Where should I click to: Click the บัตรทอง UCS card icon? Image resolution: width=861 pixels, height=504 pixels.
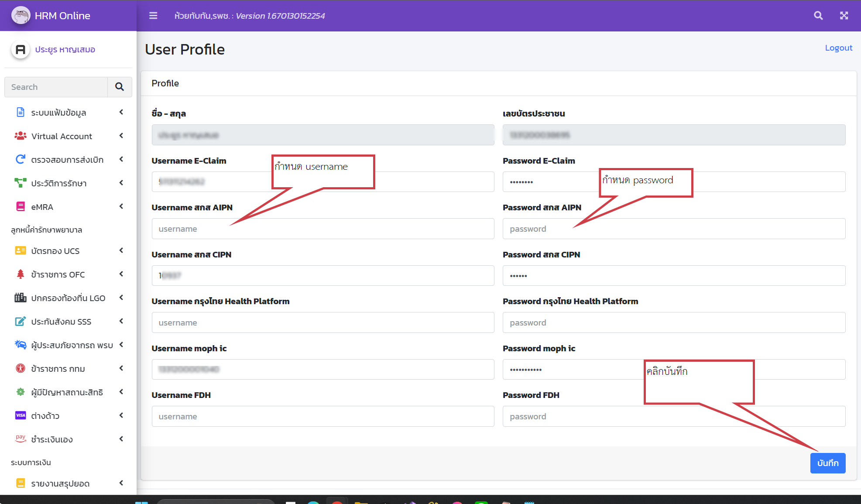point(20,250)
